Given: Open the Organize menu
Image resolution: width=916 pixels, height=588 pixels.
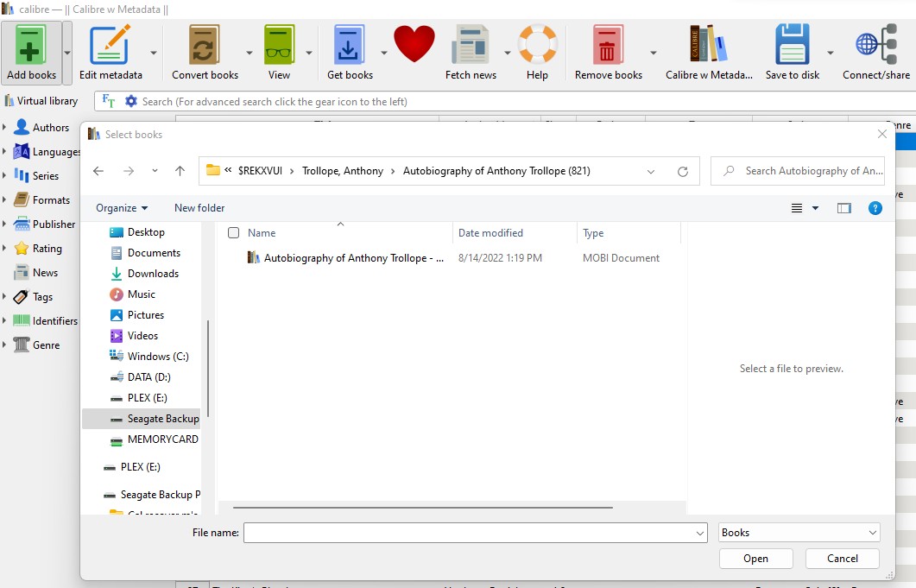Looking at the screenshot, I should (122, 208).
